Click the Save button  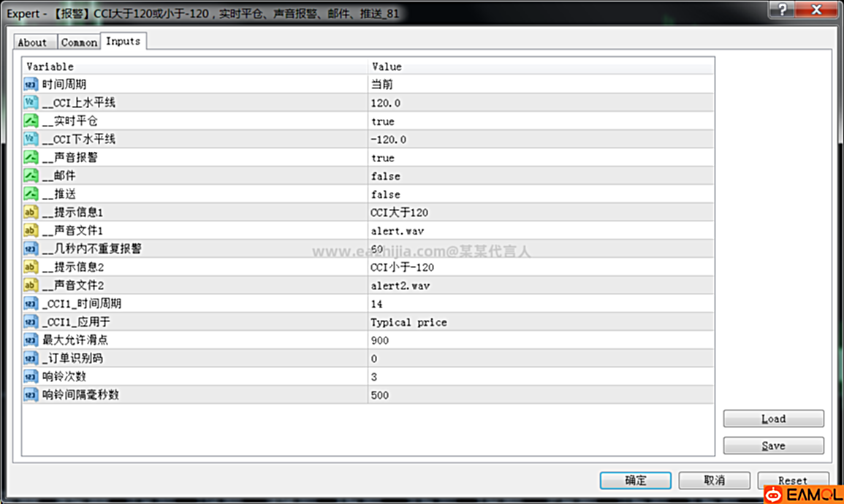click(774, 446)
